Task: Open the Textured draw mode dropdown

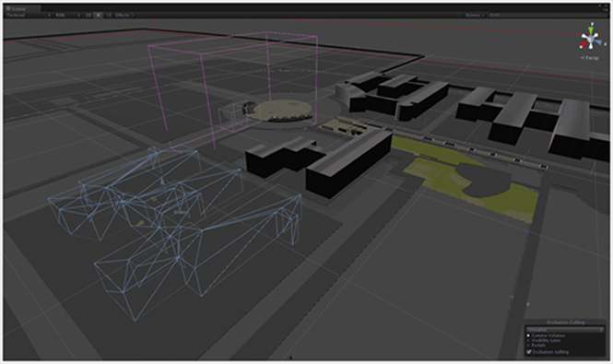Action: point(28,15)
